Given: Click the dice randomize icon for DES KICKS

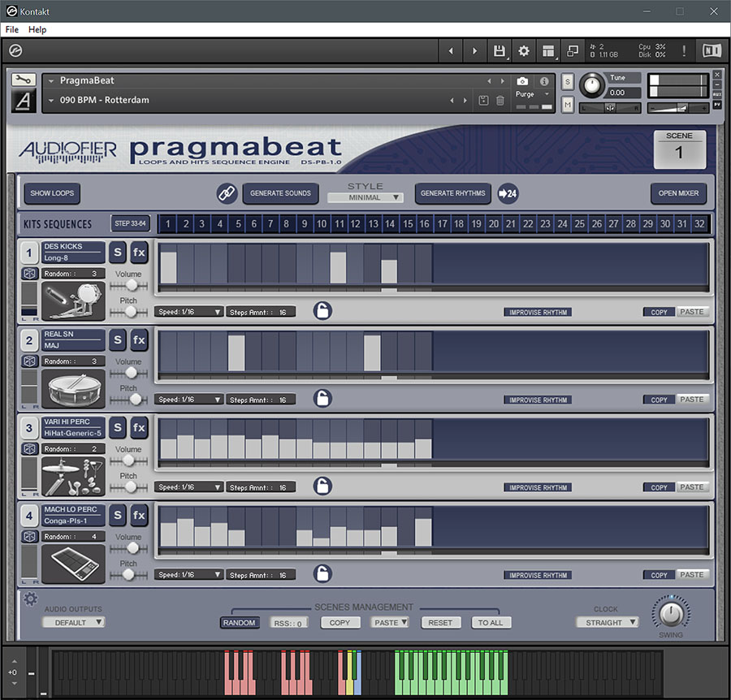Looking at the screenshot, I should (x=30, y=273).
